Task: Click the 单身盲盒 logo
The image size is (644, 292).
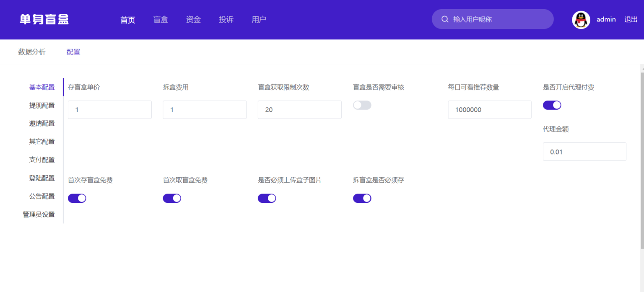Action: point(44,19)
